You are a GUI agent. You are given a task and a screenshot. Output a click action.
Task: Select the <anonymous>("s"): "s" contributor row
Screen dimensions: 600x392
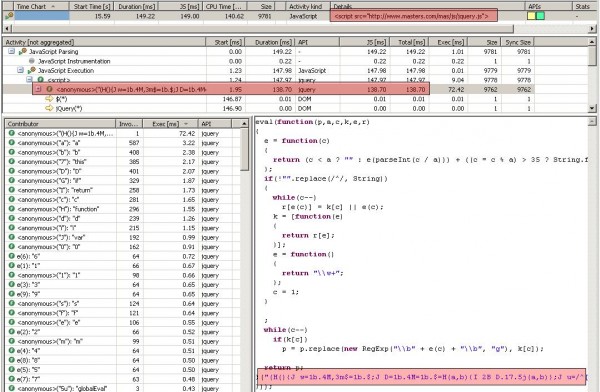click(x=122, y=303)
